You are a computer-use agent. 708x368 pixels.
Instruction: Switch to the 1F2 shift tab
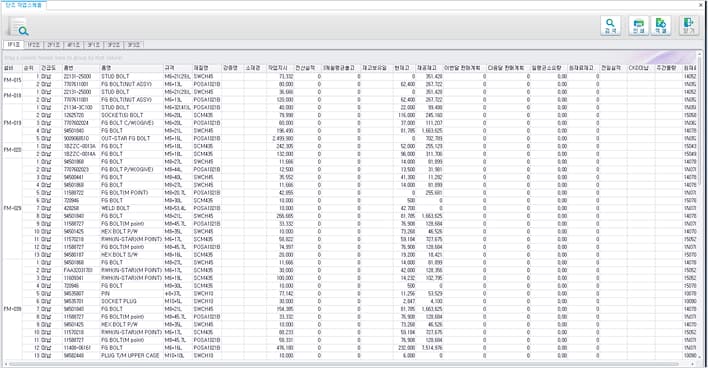33,45
